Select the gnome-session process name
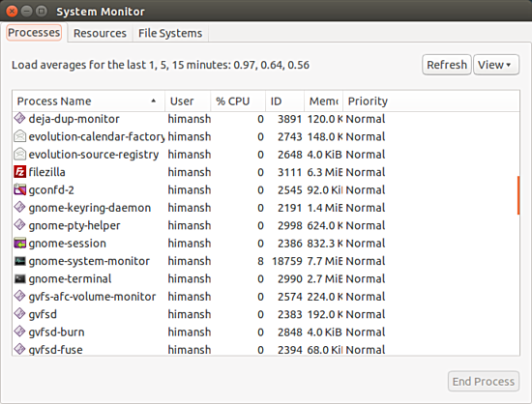The height and width of the screenshot is (404, 532). (x=67, y=244)
